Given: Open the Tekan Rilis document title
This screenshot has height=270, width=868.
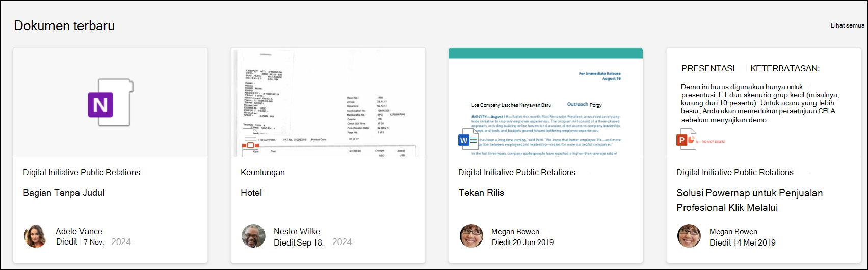Looking at the screenshot, I should click(481, 193).
